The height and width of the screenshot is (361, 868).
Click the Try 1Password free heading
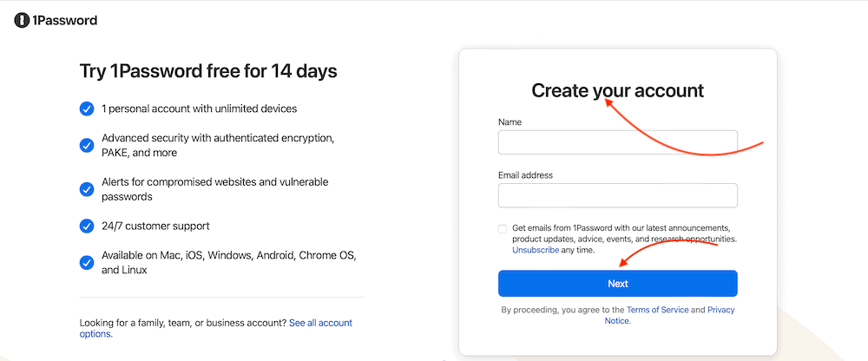(x=208, y=70)
